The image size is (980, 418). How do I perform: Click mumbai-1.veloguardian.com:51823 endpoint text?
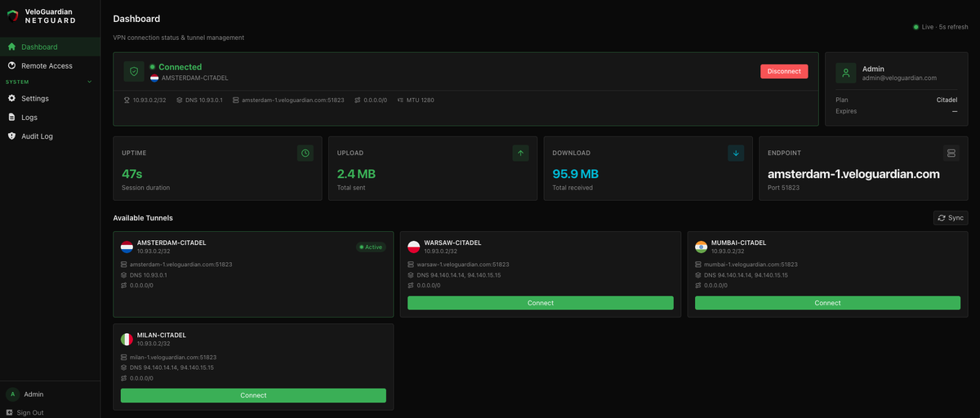751,265
